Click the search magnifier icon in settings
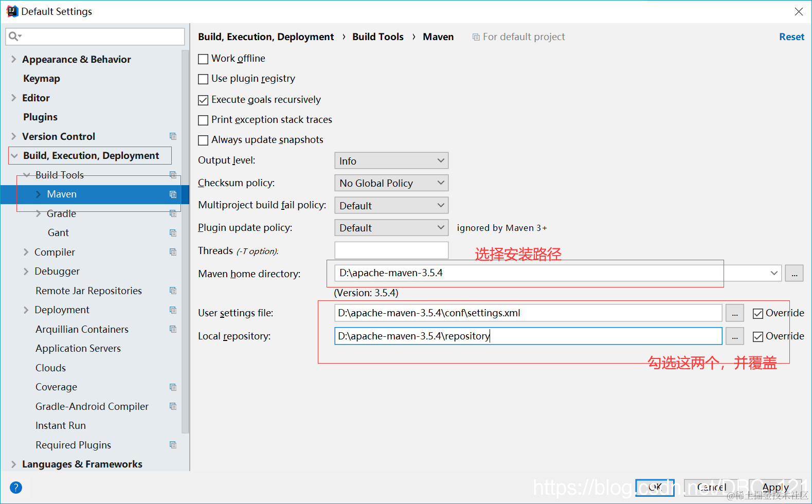 (15, 37)
